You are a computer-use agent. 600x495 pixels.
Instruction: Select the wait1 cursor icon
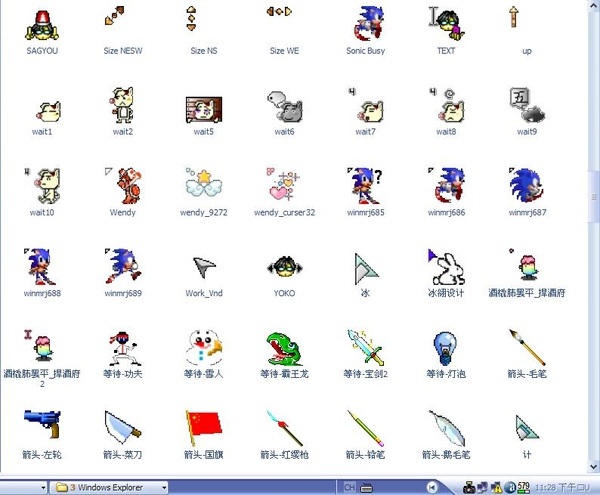pyautogui.click(x=49, y=111)
